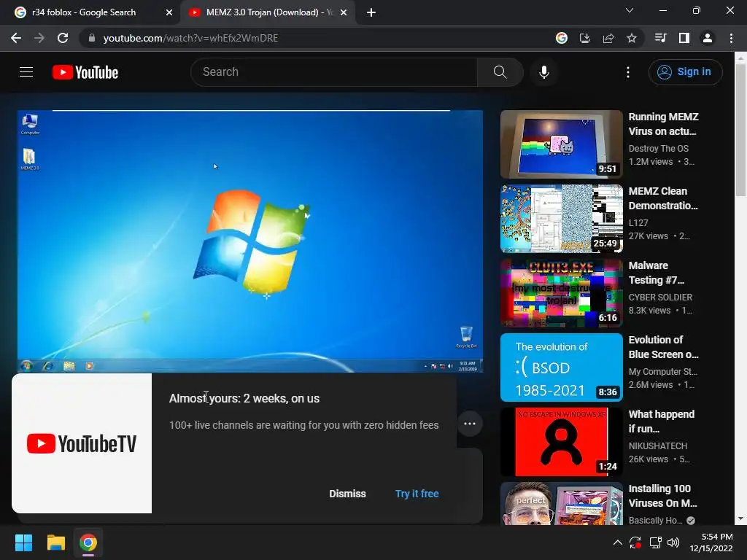Screen dimensions: 747x560
Task: Bookmark this tab with the star icon
Action: click(x=632, y=38)
